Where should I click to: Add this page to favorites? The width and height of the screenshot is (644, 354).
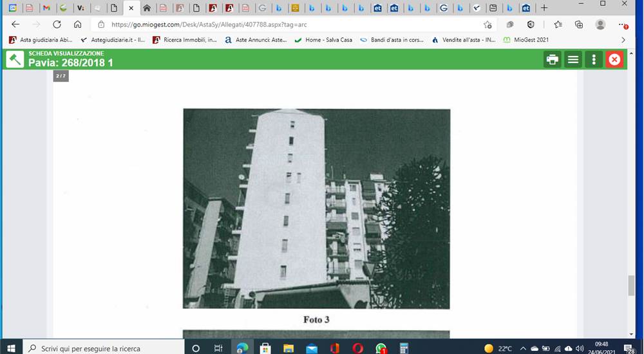pos(488,24)
